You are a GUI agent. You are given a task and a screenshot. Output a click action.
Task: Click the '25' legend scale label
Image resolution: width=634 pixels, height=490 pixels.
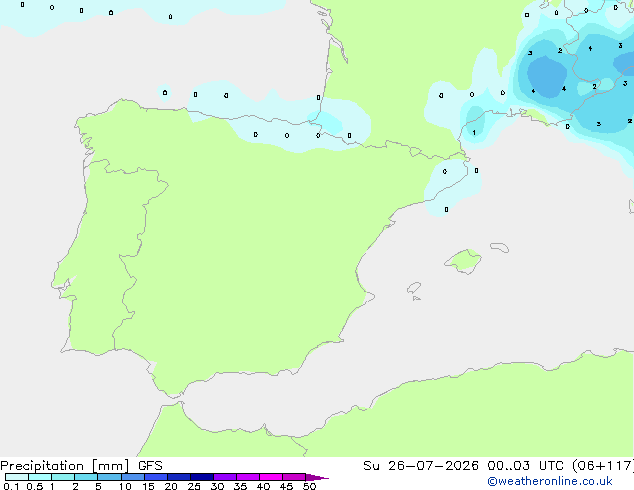tap(194, 486)
